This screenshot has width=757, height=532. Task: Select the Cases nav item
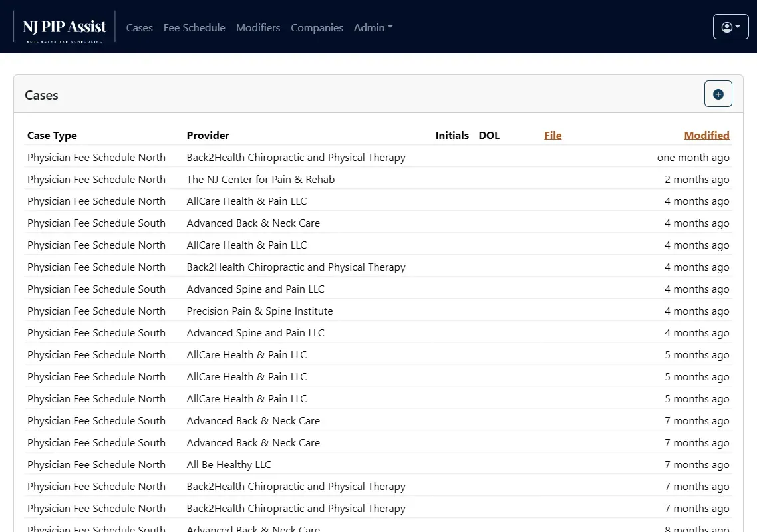[140, 27]
